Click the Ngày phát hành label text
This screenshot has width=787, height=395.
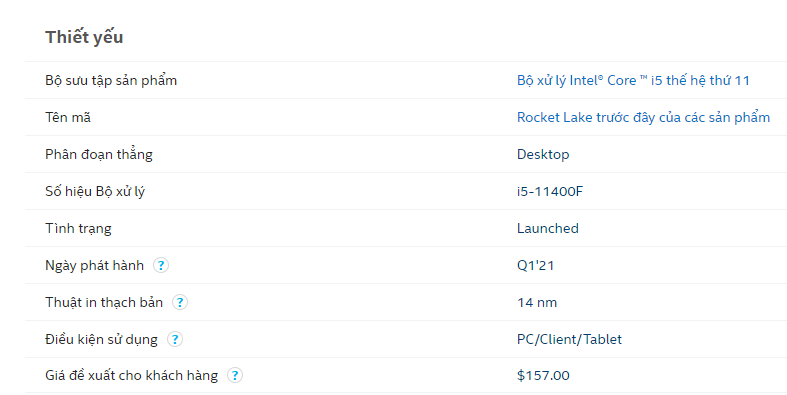coord(94,265)
